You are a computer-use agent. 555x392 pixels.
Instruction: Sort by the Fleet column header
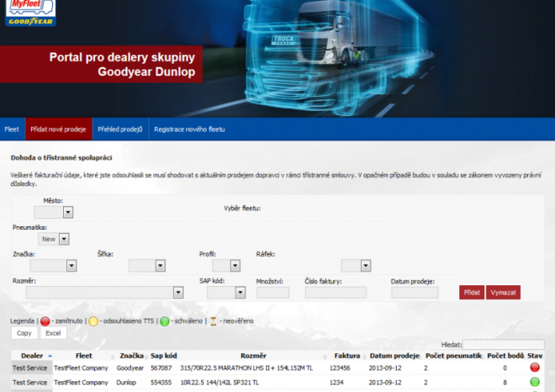(x=84, y=356)
